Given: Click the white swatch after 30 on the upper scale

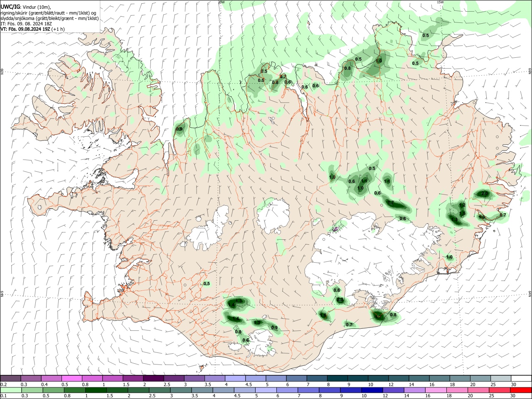Looking at the screenshot, I should pos(521,378).
